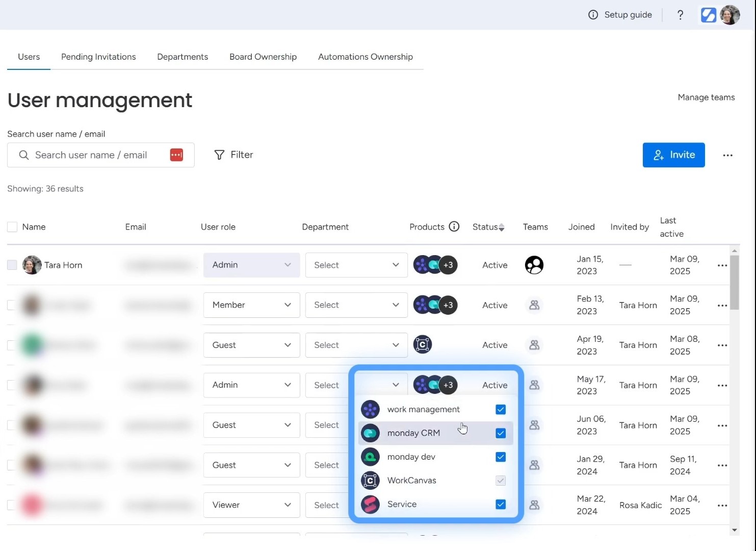The image size is (756, 551).
Task: Click the WorkCanvas product icon in Apr 19 row
Action: 423,345
